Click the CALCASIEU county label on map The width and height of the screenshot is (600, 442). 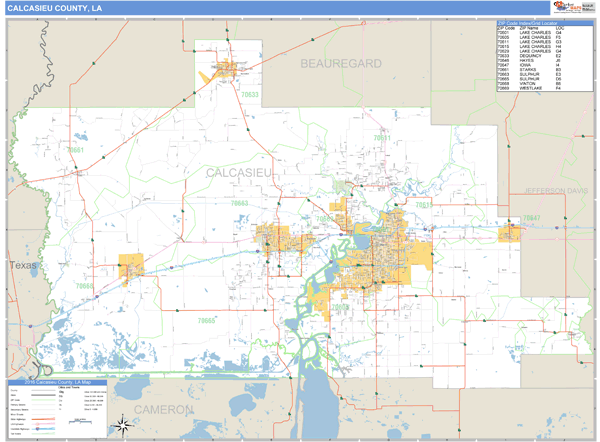pos(239,173)
